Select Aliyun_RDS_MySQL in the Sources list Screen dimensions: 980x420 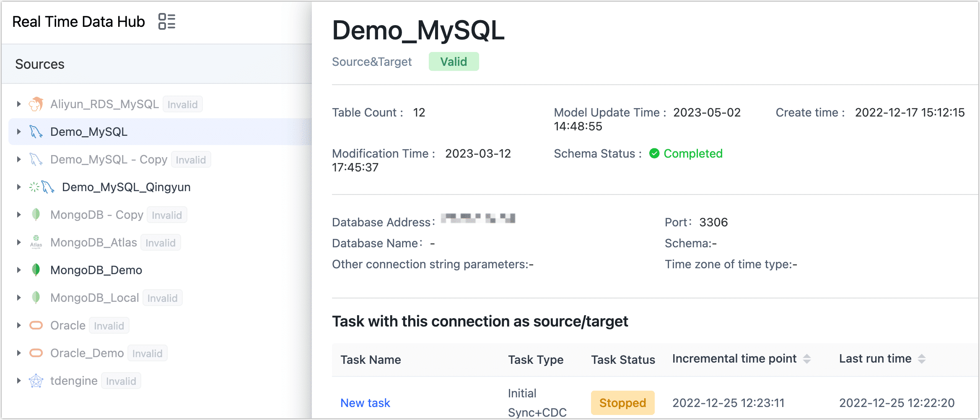tap(104, 104)
